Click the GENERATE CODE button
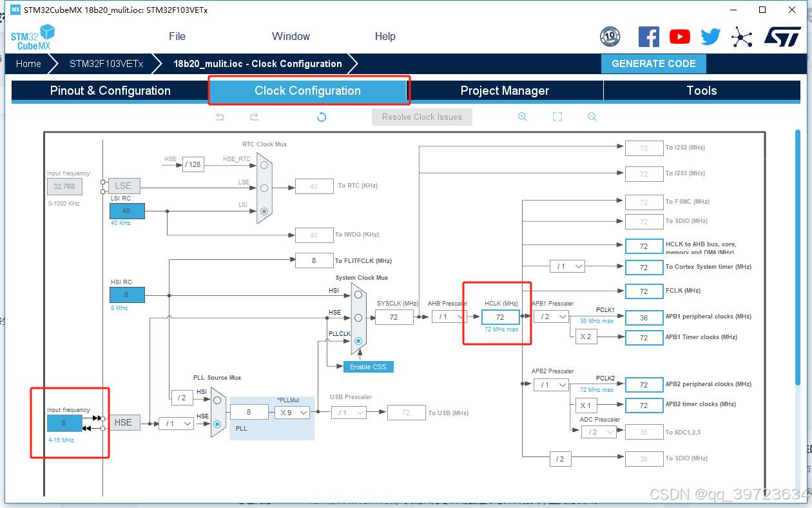This screenshot has width=812, height=508. pos(653,64)
